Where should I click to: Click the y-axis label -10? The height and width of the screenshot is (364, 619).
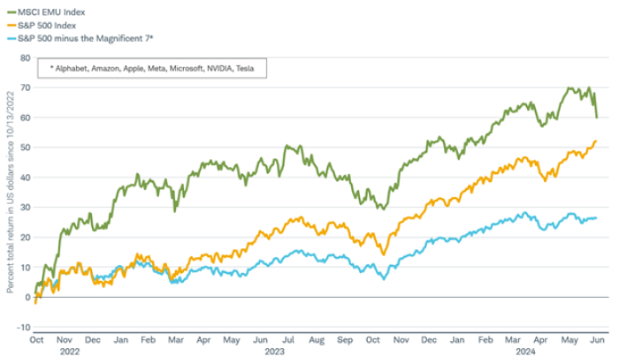(x=23, y=327)
